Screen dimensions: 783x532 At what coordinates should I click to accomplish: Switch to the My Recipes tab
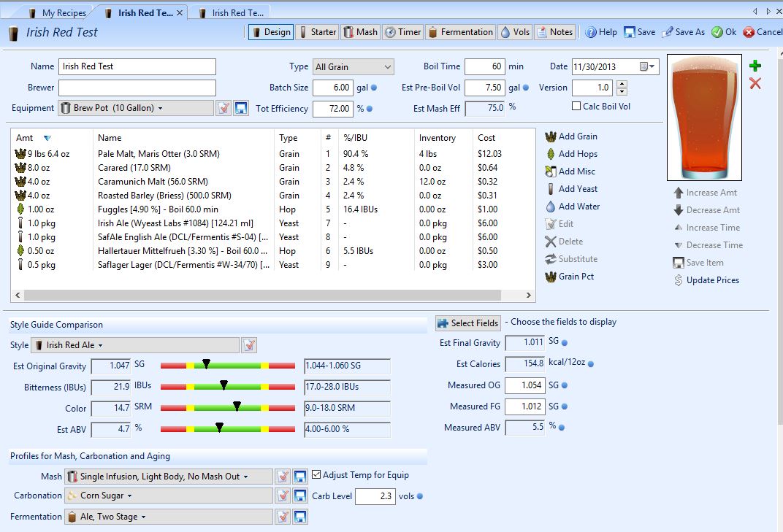click(57, 12)
